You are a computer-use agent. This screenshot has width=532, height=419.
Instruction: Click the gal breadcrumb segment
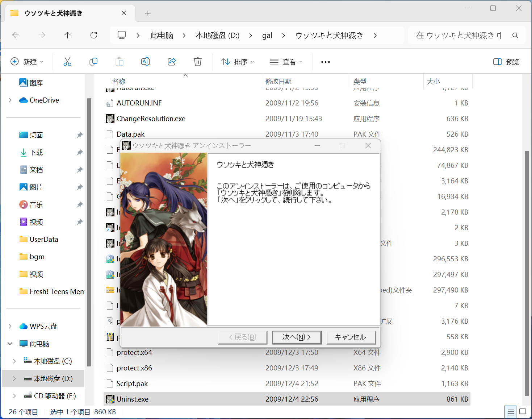tap(267, 36)
